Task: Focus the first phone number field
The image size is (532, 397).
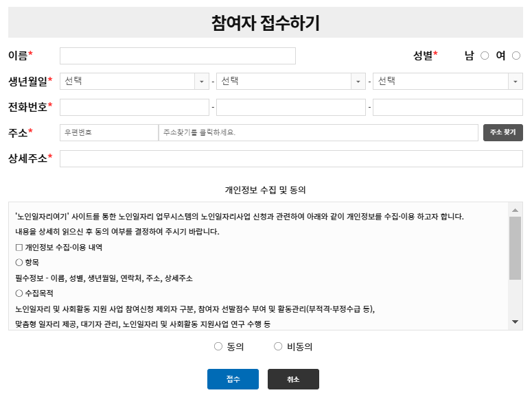Action: (135, 107)
